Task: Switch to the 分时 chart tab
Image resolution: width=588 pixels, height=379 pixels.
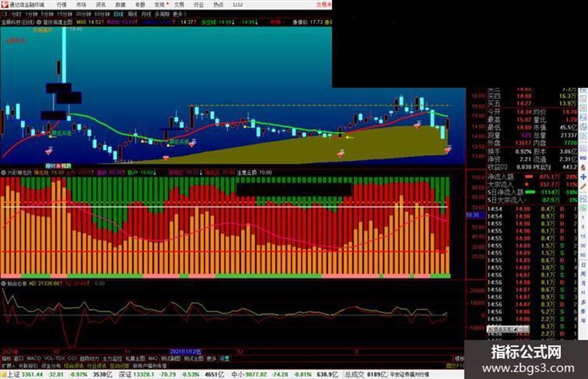Action: point(16,14)
